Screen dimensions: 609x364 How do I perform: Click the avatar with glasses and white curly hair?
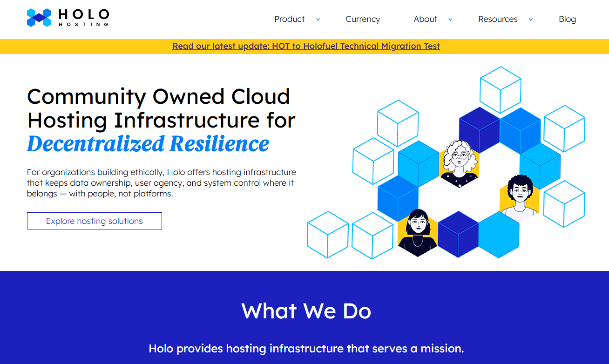pos(460,163)
